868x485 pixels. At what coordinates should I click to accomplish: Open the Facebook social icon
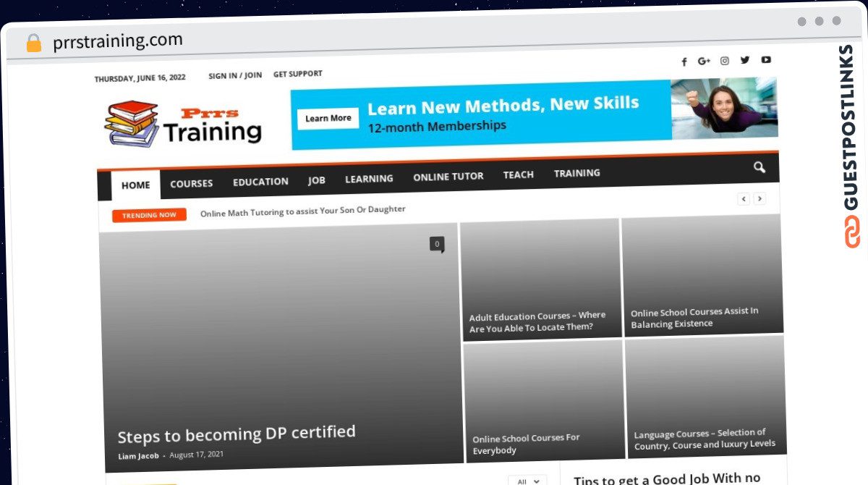(x=684, y=62)
